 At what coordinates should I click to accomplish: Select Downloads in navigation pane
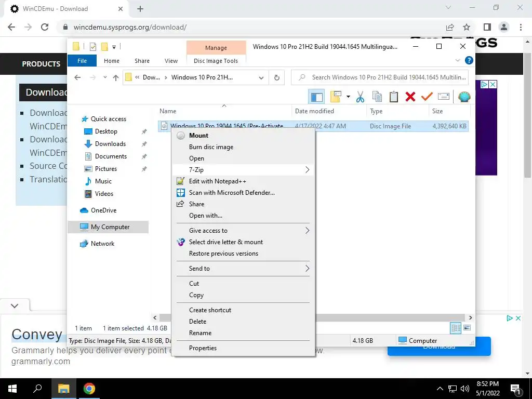click(110, 144)
